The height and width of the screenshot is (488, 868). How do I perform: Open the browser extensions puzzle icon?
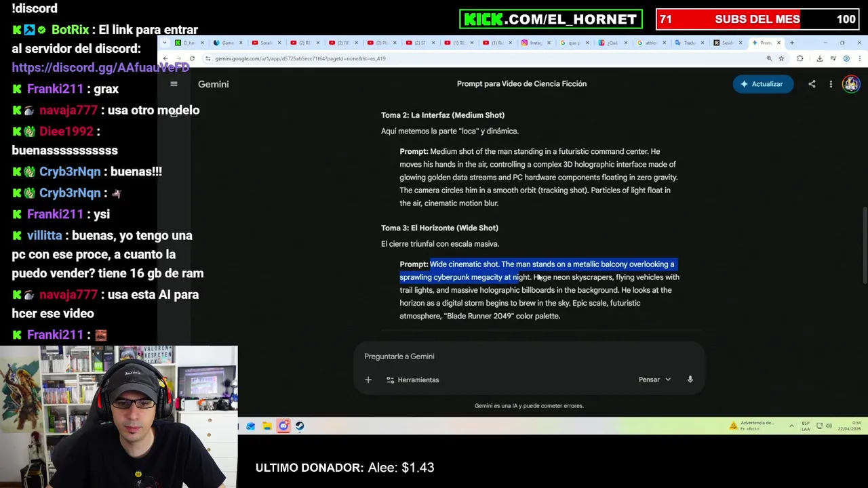tap(800, 59)
